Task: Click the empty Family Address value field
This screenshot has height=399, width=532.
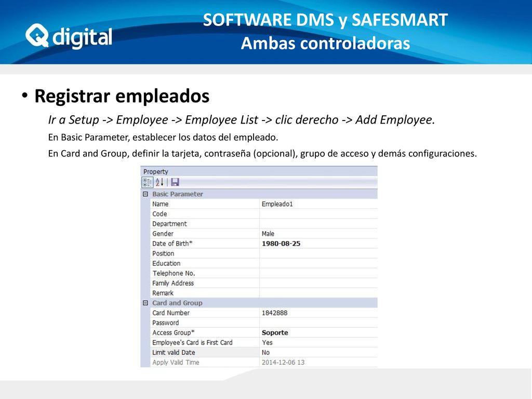Action: pos(318,283)
